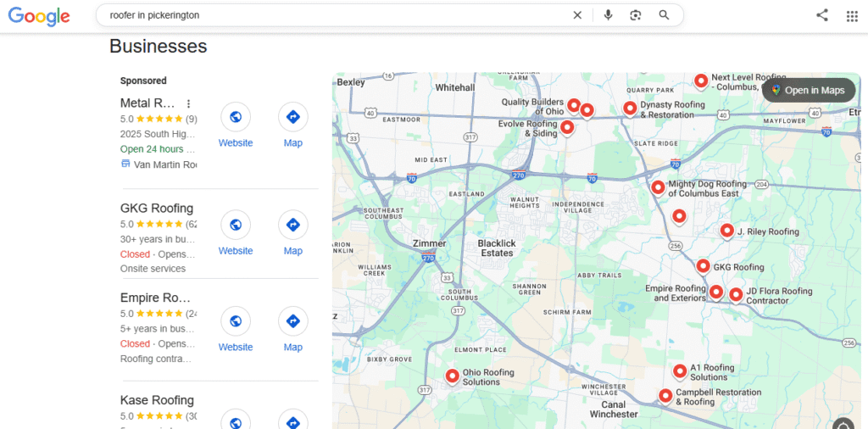868x429 pixels.
Task: Open Metal Roofing website via globe icon
Action: click(x=236, y=117)
